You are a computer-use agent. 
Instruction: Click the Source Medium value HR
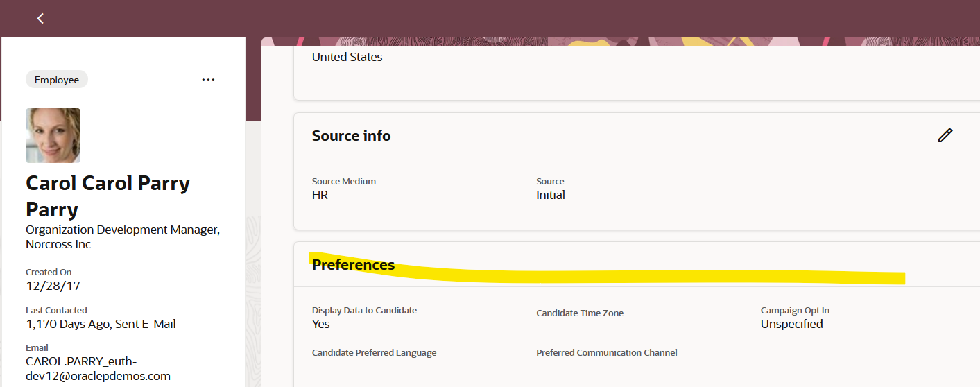coord(320,195)
